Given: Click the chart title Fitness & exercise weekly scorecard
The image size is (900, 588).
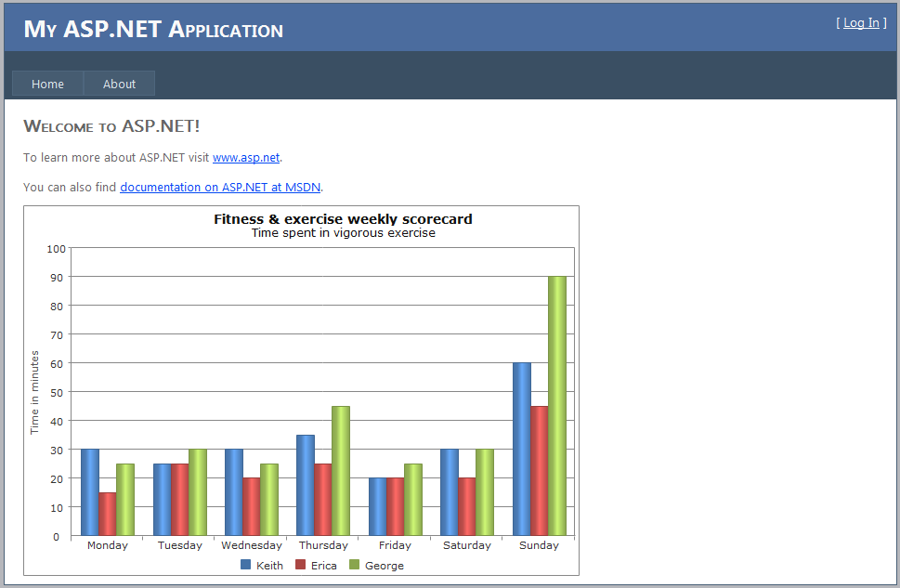Looking at the screenshot, I should click(343, 219).
